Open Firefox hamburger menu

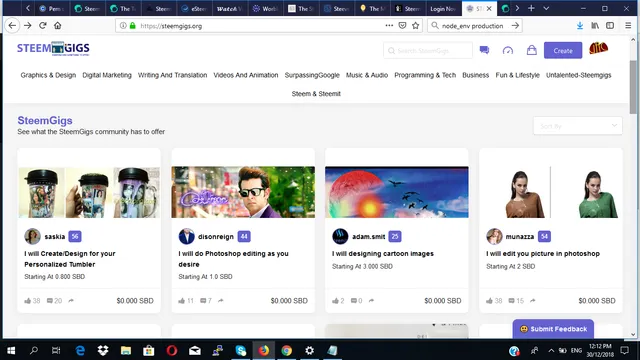tap(628, 26)
